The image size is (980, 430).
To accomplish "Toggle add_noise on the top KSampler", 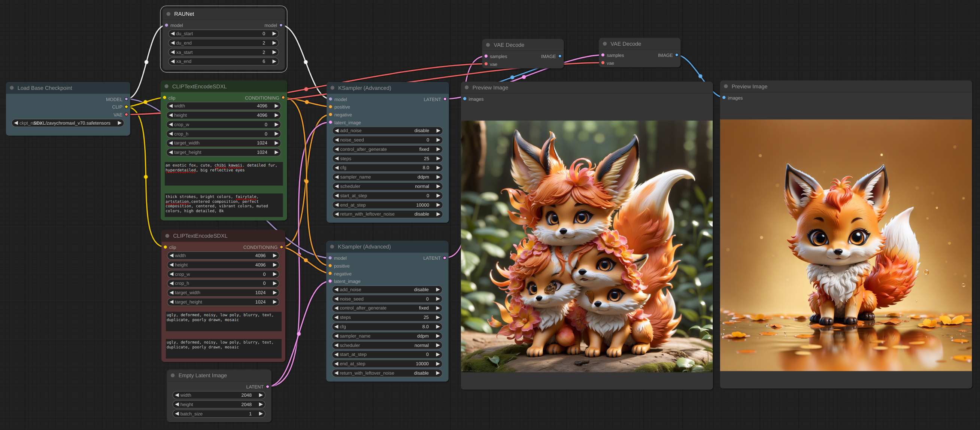I will coord(387,130).
